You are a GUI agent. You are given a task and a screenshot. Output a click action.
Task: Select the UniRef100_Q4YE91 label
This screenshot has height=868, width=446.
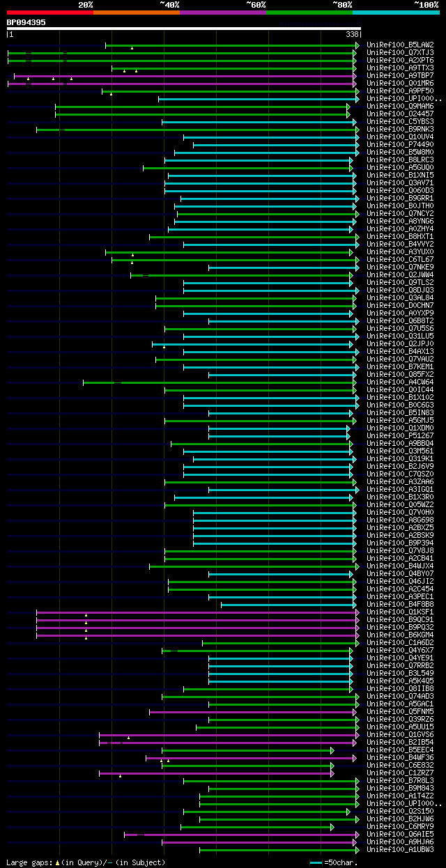pos(400,658)
